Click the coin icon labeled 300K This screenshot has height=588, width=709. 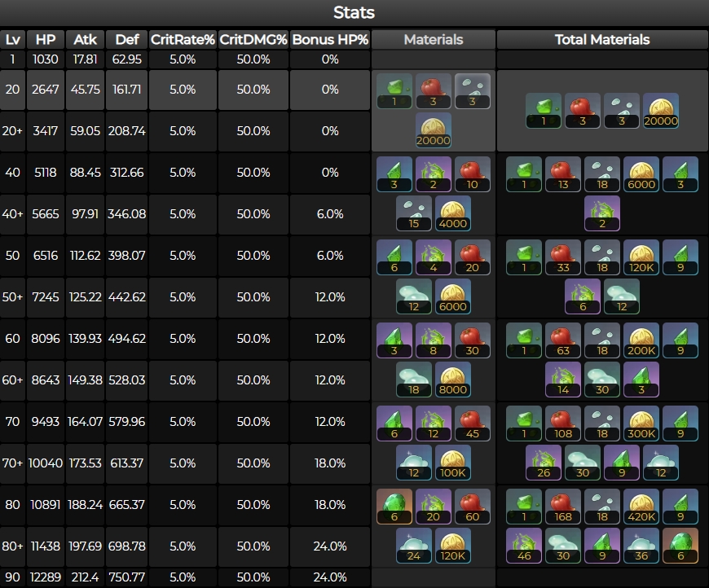coord(641,422)
